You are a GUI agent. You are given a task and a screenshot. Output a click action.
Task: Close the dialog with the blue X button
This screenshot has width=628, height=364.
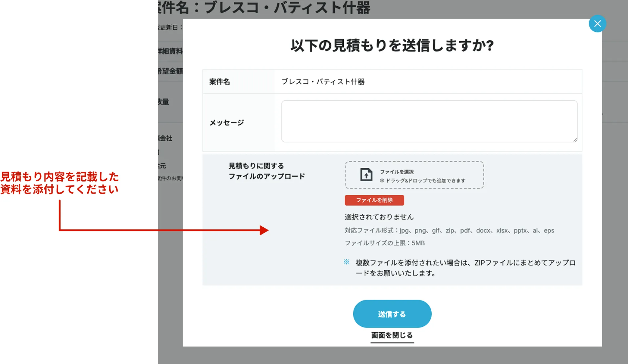coord(597,23)
